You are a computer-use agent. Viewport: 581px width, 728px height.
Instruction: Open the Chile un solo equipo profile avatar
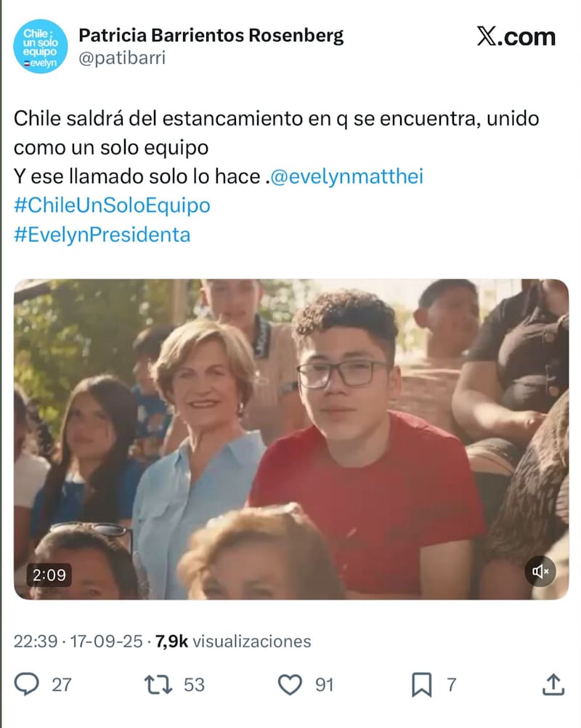coord(41,46)
